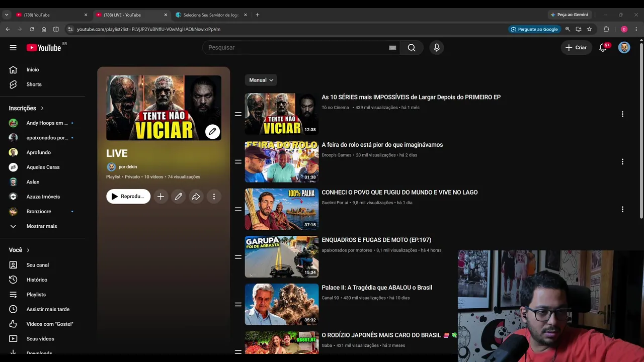Screen dimensions: 644x362
Task: Open a new browser tab
Action: tap(257, 15)
